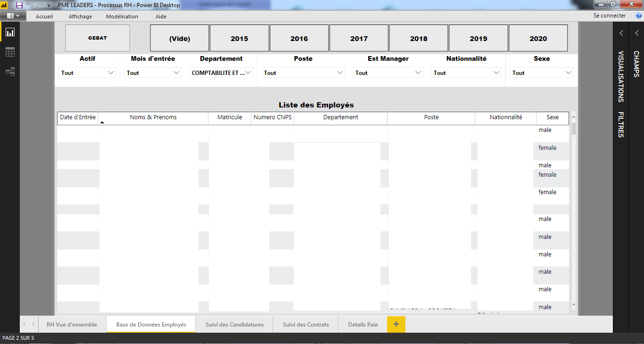The image size is (644, 344).
Task: Sort by Noms & Prenoms column header
Action: [153, 117]
